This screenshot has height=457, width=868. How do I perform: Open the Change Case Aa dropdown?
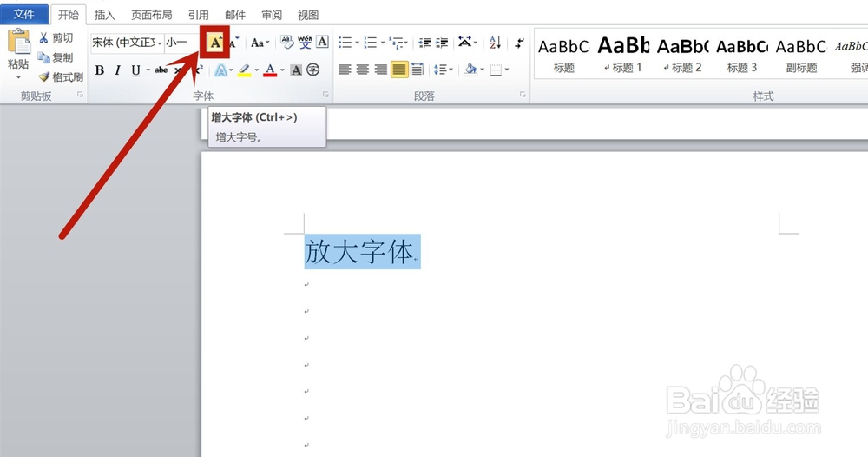click(x=260, y=43)
